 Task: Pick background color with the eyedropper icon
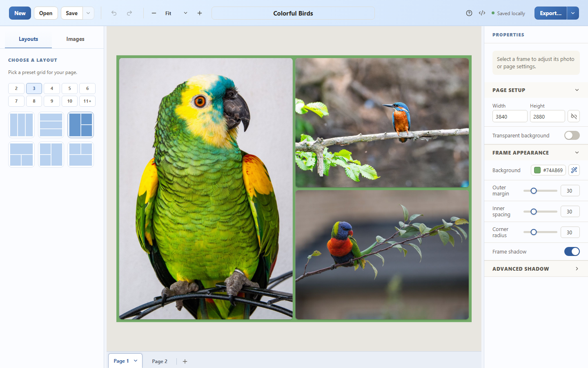(574, 170)
